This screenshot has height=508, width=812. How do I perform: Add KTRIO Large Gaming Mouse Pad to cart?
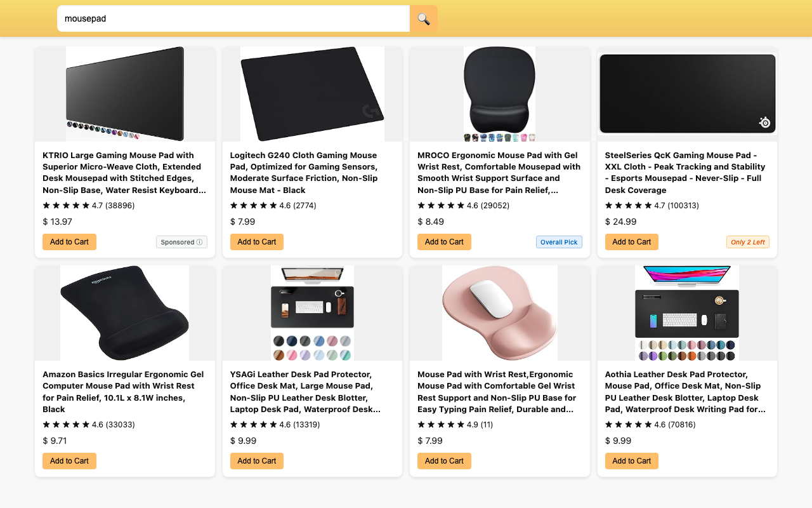[x=69, y=242]
